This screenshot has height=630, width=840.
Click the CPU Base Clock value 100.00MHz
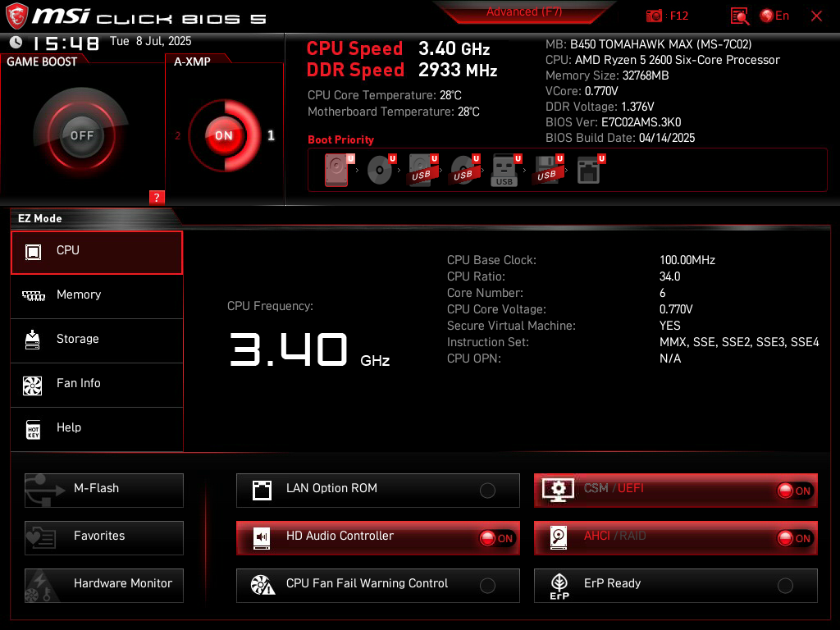point(687,260)
